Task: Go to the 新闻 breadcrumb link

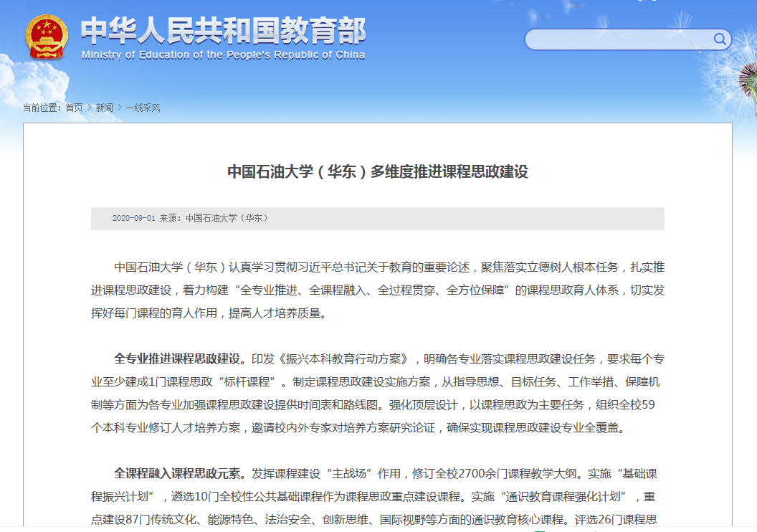Action: tap(105, 108)
